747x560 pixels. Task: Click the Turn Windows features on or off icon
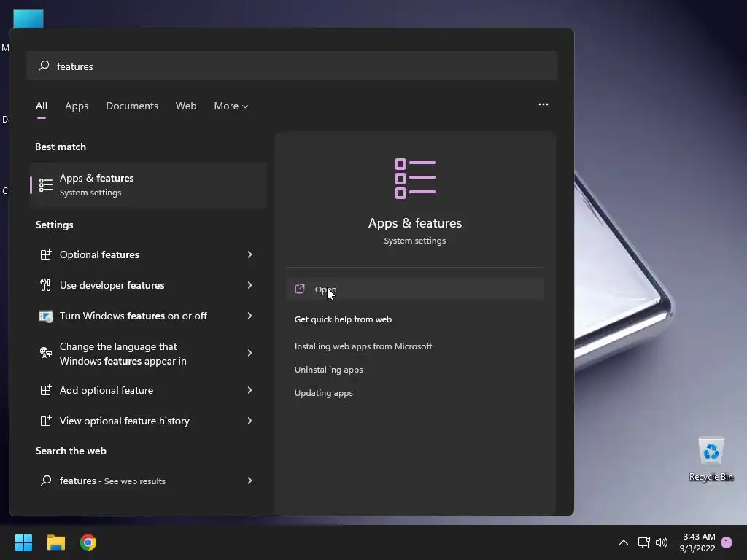click(x=46, y=316)
